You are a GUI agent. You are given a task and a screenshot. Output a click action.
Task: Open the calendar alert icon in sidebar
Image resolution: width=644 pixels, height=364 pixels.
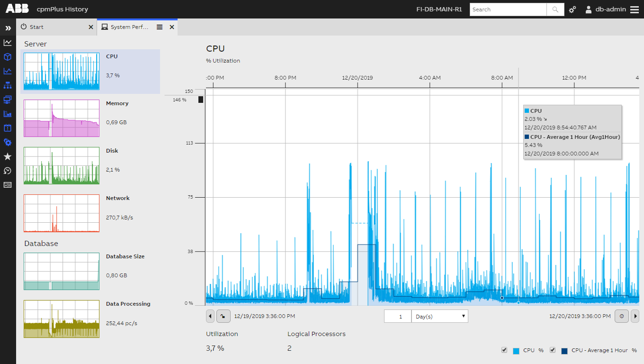click(x=8, y=128)
